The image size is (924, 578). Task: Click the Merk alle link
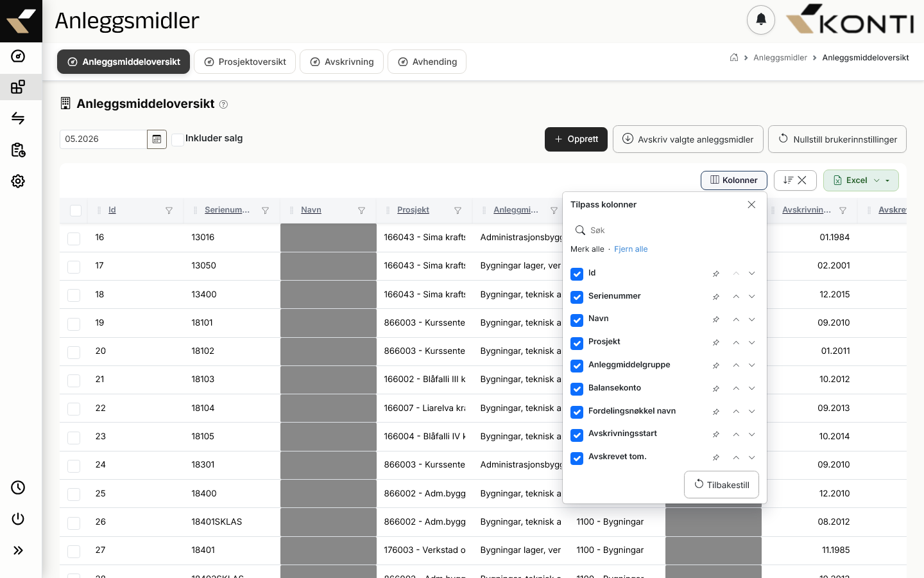(x=587, y=249)
